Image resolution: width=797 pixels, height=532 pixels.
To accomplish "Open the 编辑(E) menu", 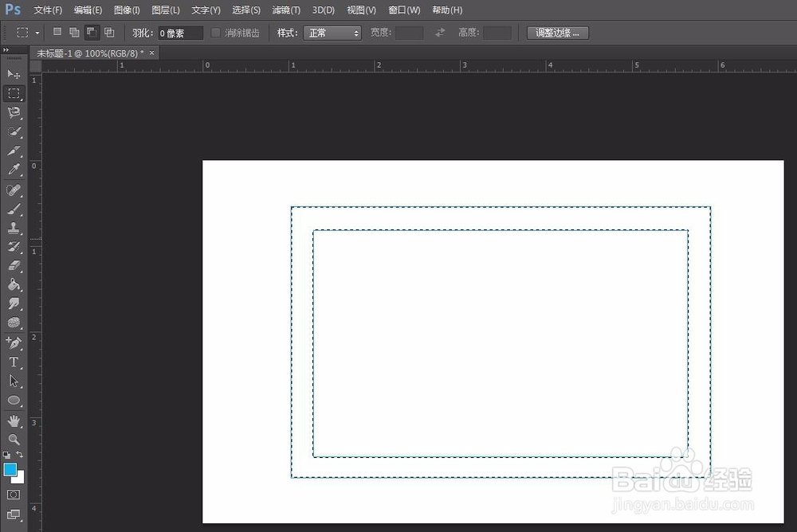I will coord(88,10).
